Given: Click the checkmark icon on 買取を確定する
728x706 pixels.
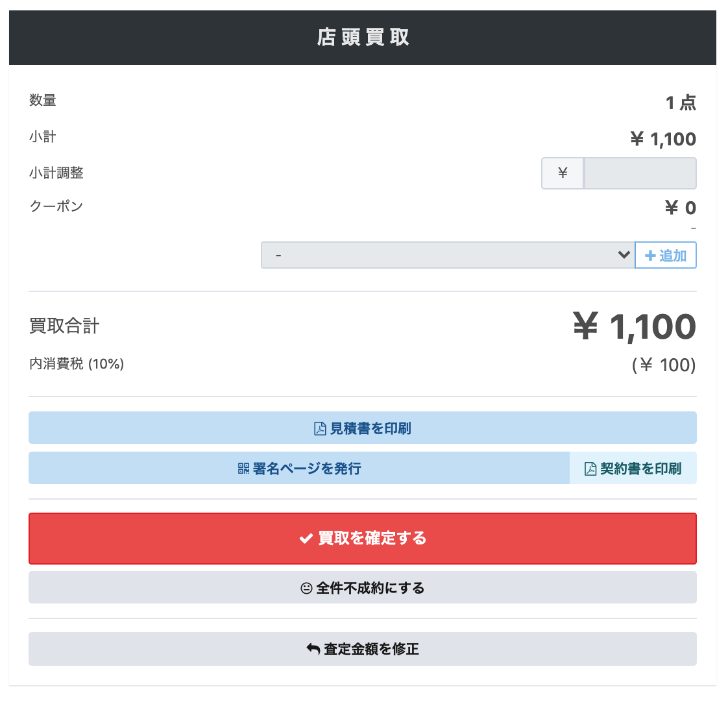Looking at the screenshot, I should [306, 539].
